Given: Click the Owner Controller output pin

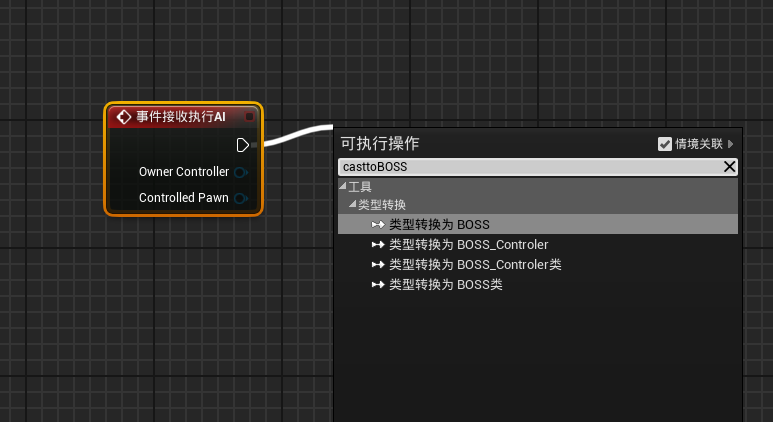Looking at the screenshot, I should point(241,172).
